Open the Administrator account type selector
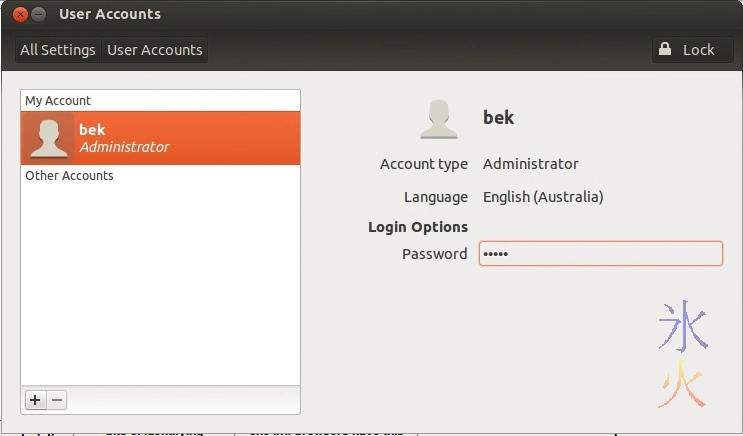 [530, 164]
